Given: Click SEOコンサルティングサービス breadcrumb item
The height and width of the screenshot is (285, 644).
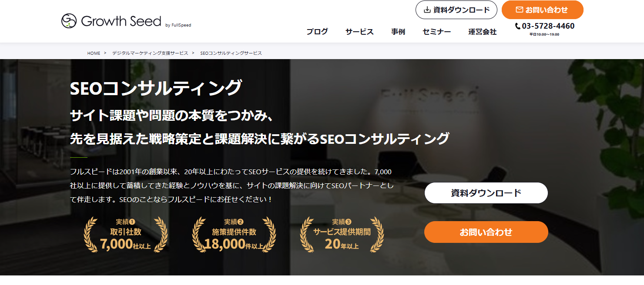Looking at the screenshot, I should (x=231, y=53).
